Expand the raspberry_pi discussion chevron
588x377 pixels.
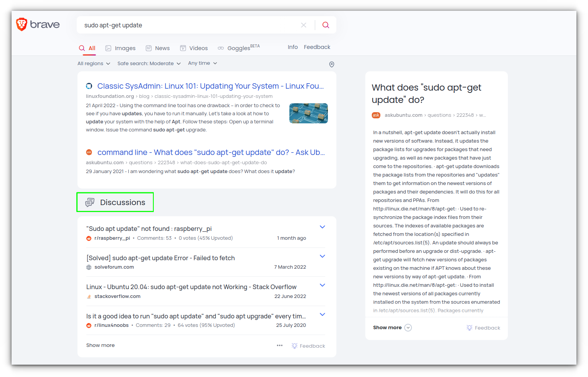point(323,227)
